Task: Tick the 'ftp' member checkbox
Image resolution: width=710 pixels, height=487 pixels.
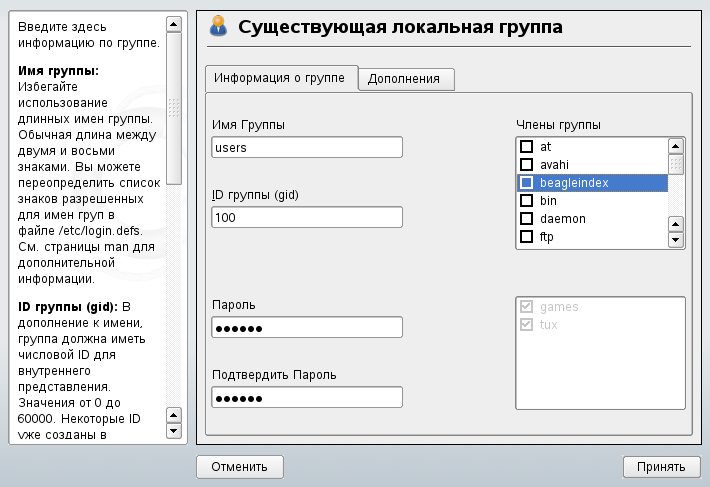Action: pos(526,237)
